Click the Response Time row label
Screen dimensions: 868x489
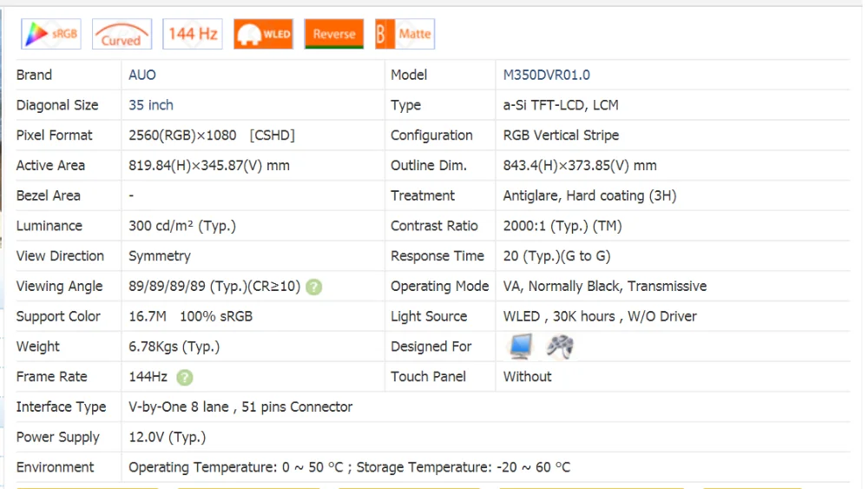437,256
